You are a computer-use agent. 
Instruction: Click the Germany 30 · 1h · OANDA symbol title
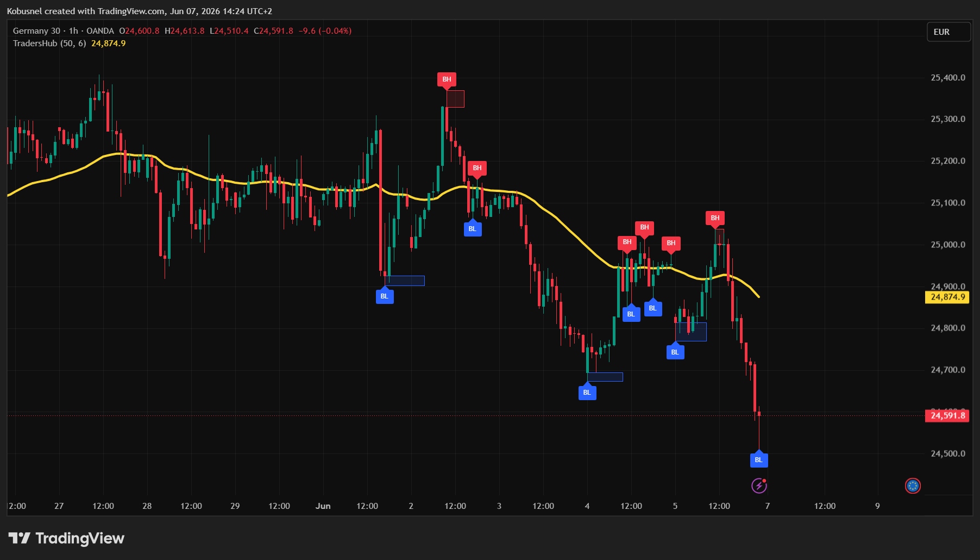[64, 31]
